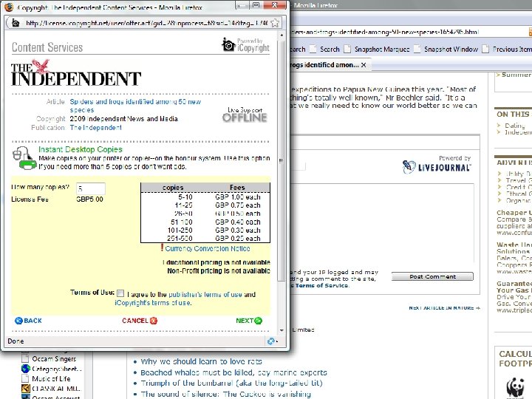Open 'The sound of silence' Cuckoo link

pos(225,394)
